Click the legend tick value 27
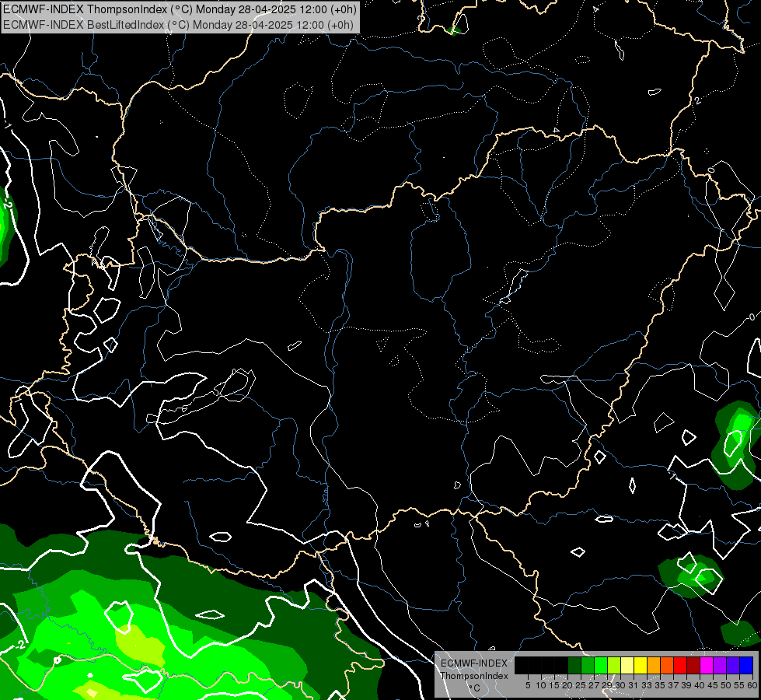The height and width of the screenshot is (700, 761). (594, 685)
